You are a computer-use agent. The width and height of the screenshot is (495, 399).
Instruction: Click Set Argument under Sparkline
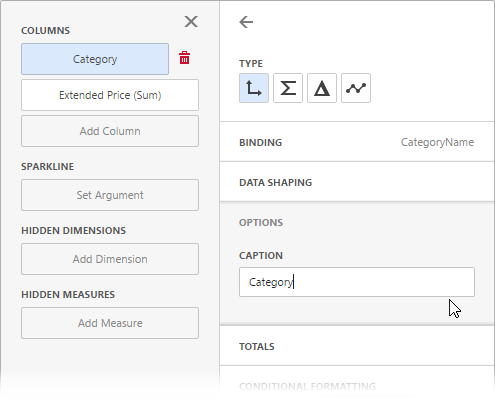[x=110, y=195]
